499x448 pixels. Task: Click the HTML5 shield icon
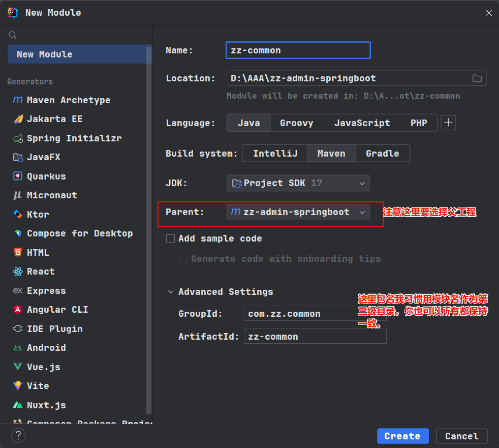click(x=18, y=253)
